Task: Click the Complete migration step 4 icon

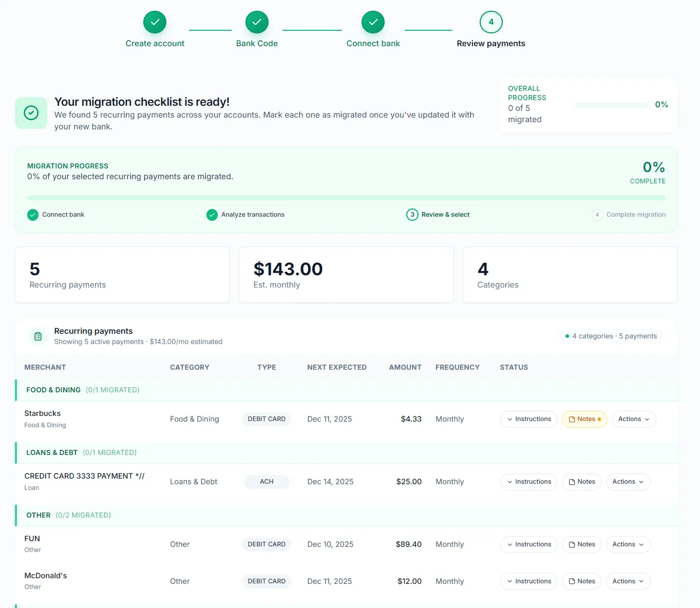Action: [597, 215]
